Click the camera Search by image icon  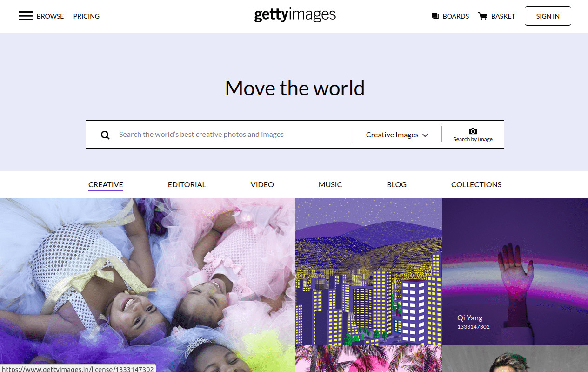point(473,131)
